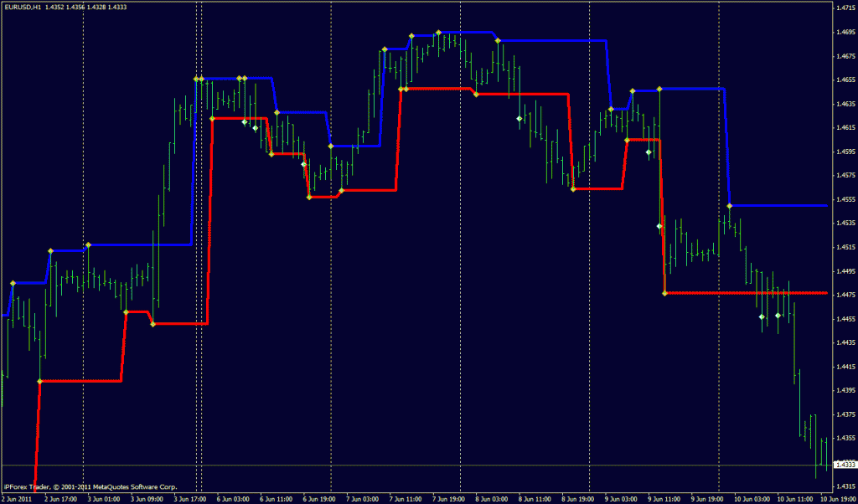Screen dimensions: 858x504
Task: Select white diamond marker near 1.4535 on 9 Jun
Action: pos(659,226)
